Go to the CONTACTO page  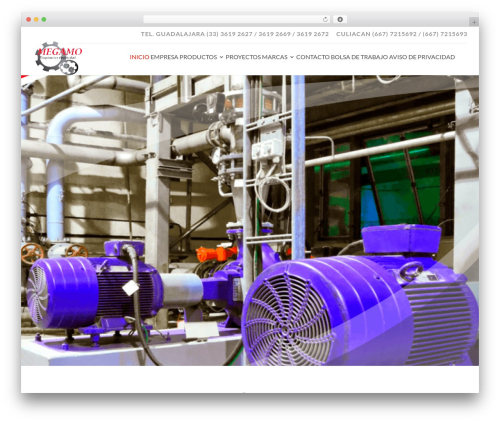[x=313, y=57]
